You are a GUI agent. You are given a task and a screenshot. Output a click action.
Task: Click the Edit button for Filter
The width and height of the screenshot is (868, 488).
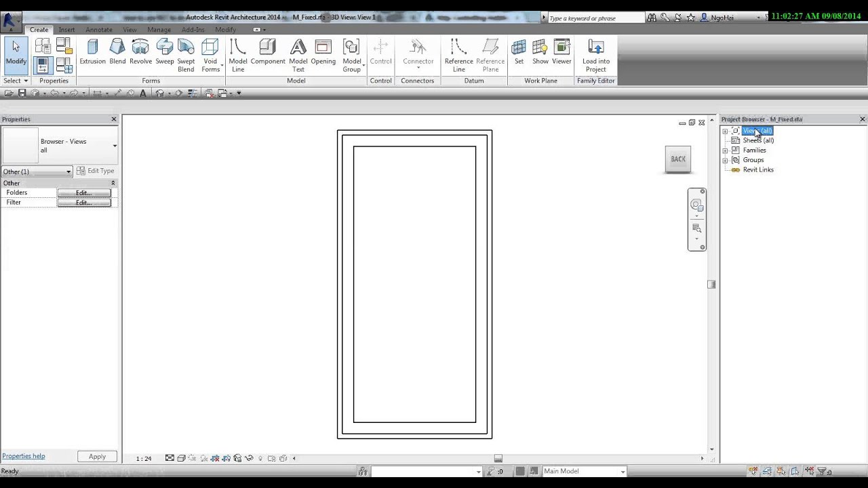pyautogui.click(x=84, y=203)
